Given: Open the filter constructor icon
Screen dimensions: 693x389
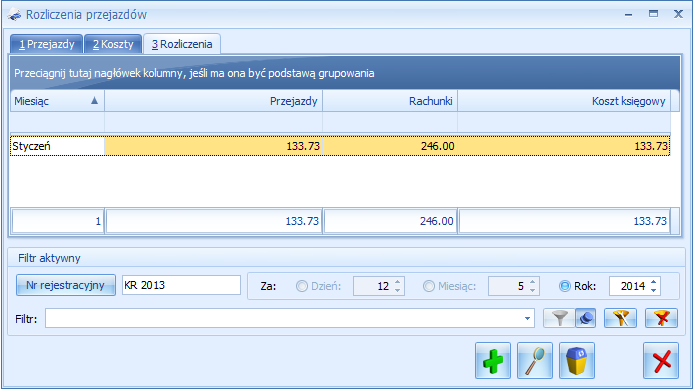Looking at the screenshot, I should [x=621, y=318].
